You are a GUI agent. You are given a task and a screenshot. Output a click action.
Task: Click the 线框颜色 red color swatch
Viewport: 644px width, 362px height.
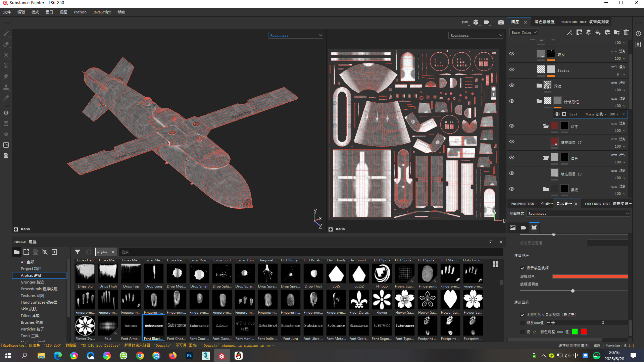(590, 276)
